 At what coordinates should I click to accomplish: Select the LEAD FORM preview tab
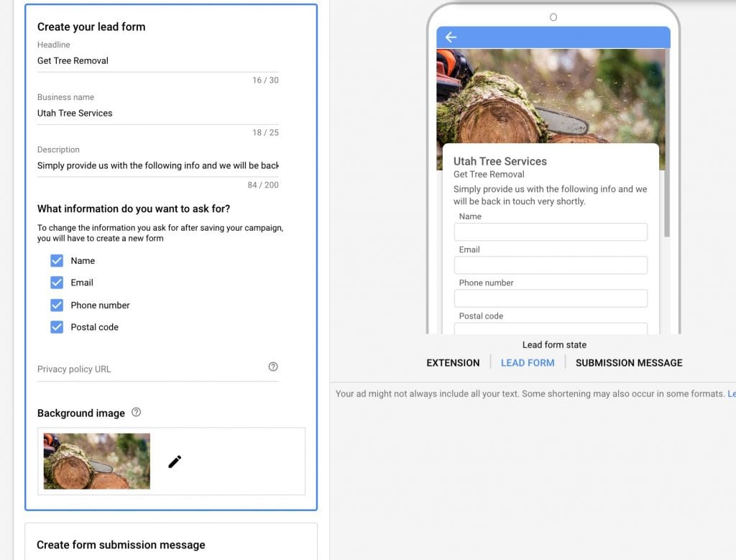[528, 363]
